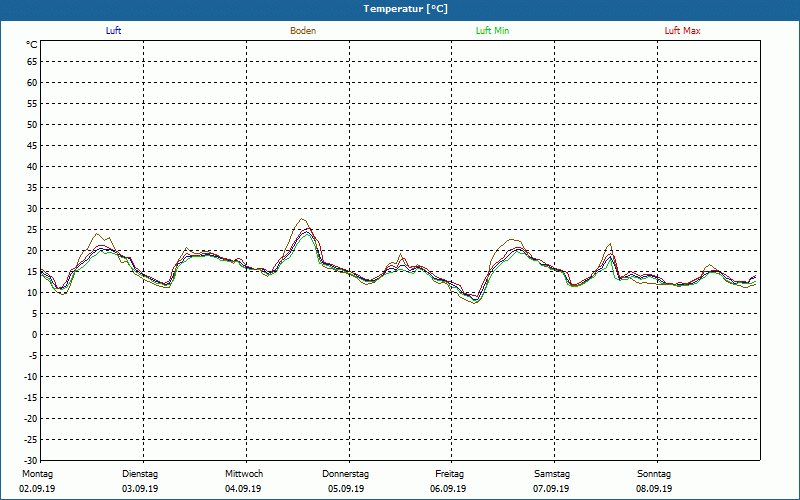This screenshot has width=800, height=500.
Task: Click the '05.09.19' date label
Action: [346, 489]
